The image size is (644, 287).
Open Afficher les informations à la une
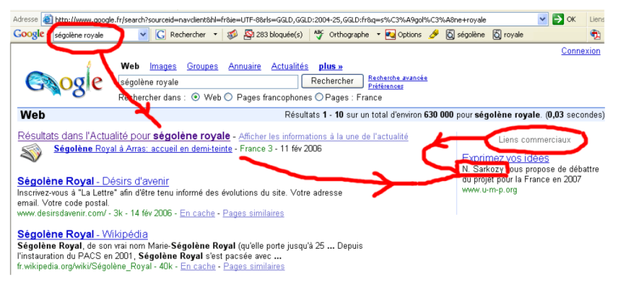(323, 136)
